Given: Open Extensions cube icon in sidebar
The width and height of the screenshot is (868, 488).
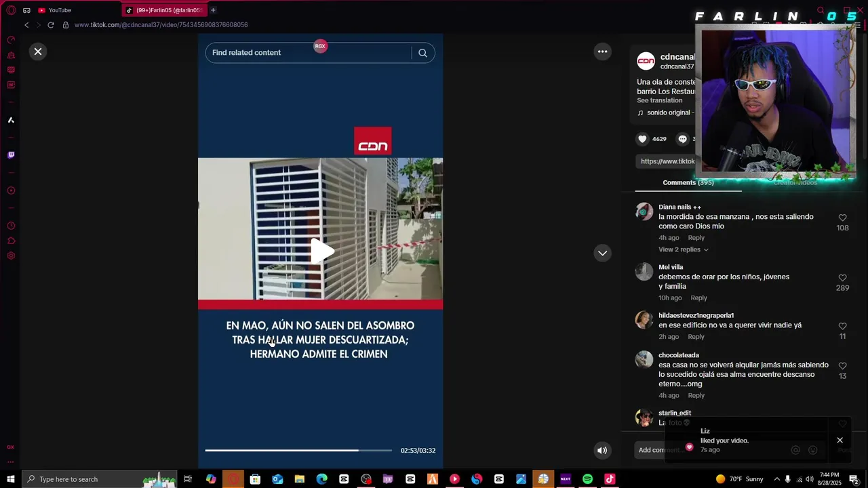Looking at the screenshot, I should (11, 241).
